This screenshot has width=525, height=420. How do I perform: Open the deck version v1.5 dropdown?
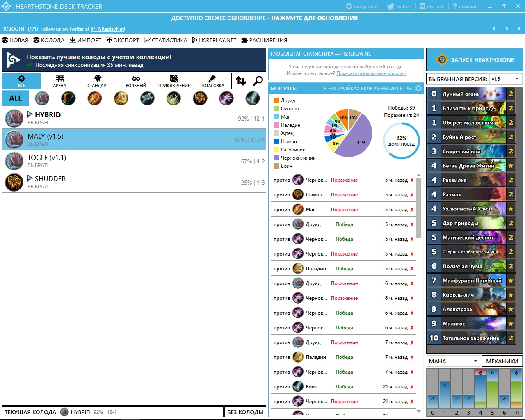(506, 79)
